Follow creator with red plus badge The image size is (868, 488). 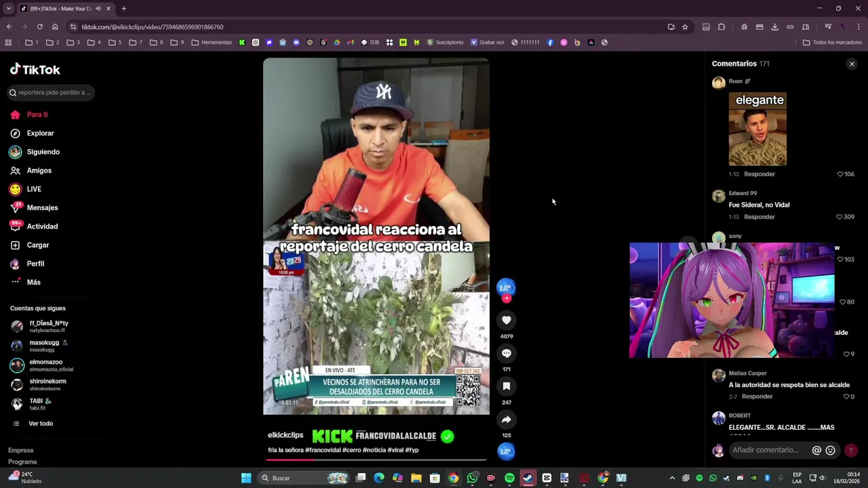[x=507, y=298]
